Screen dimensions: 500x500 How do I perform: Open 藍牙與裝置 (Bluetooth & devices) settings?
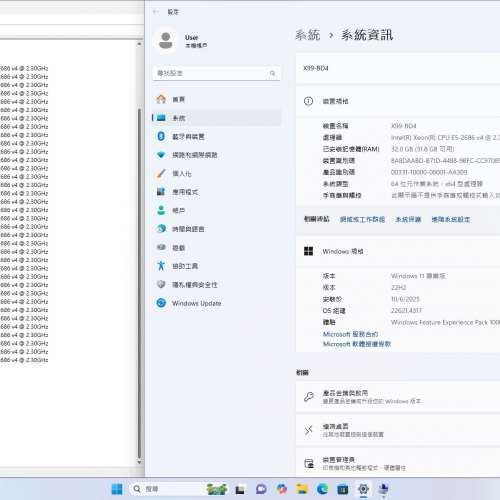tap(217, 136)
